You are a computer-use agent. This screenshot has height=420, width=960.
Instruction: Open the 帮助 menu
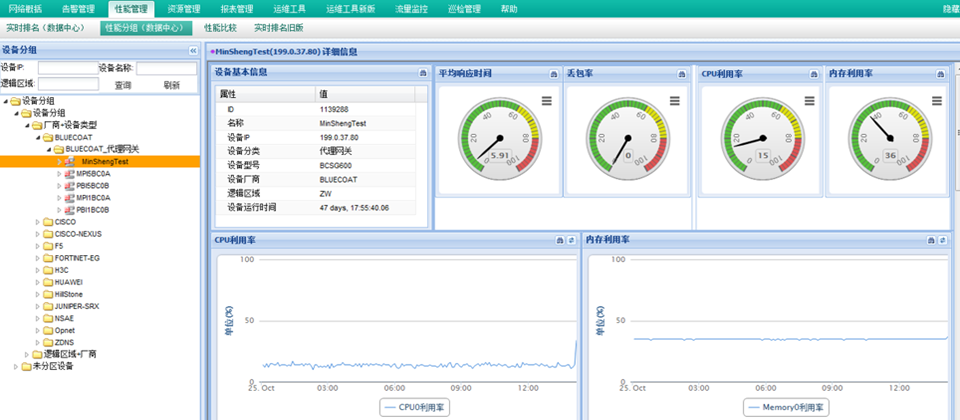509,9
